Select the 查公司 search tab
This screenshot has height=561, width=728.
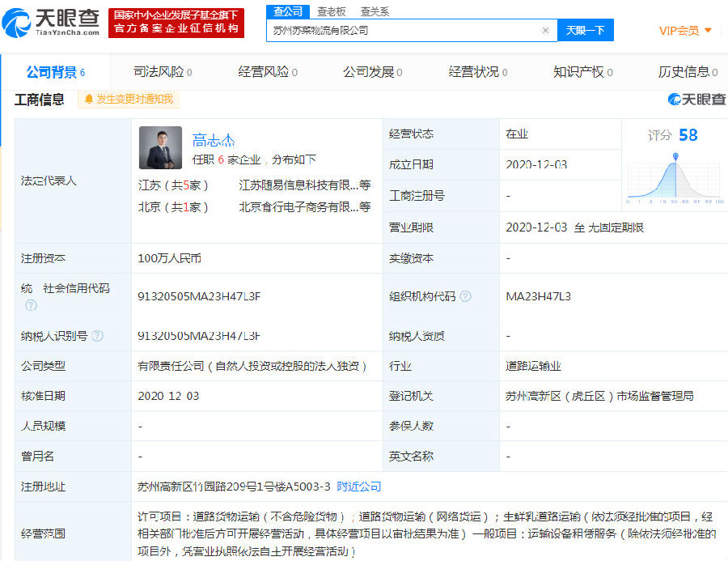[288, 11]
